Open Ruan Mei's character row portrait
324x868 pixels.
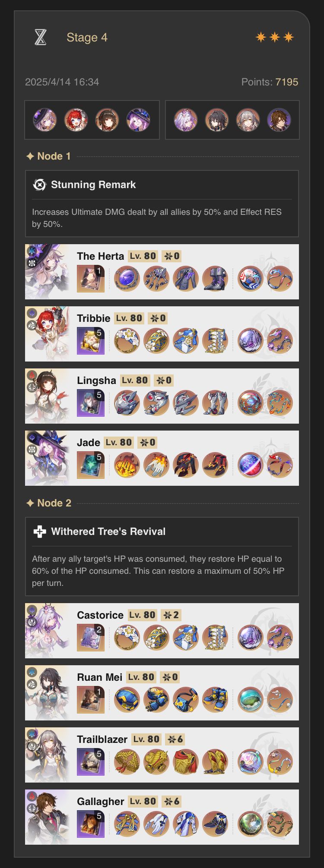click(47, 693)
